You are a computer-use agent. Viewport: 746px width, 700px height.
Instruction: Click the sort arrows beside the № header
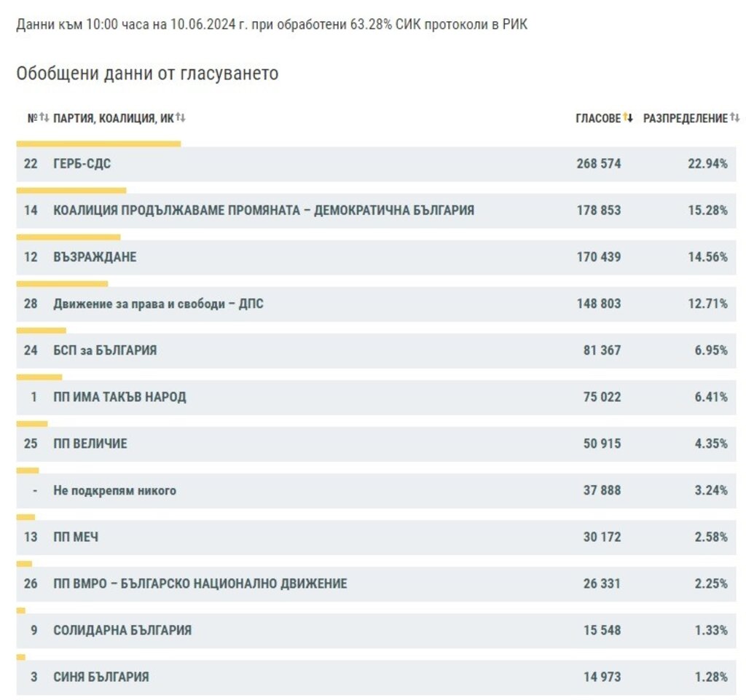(44, 118)
